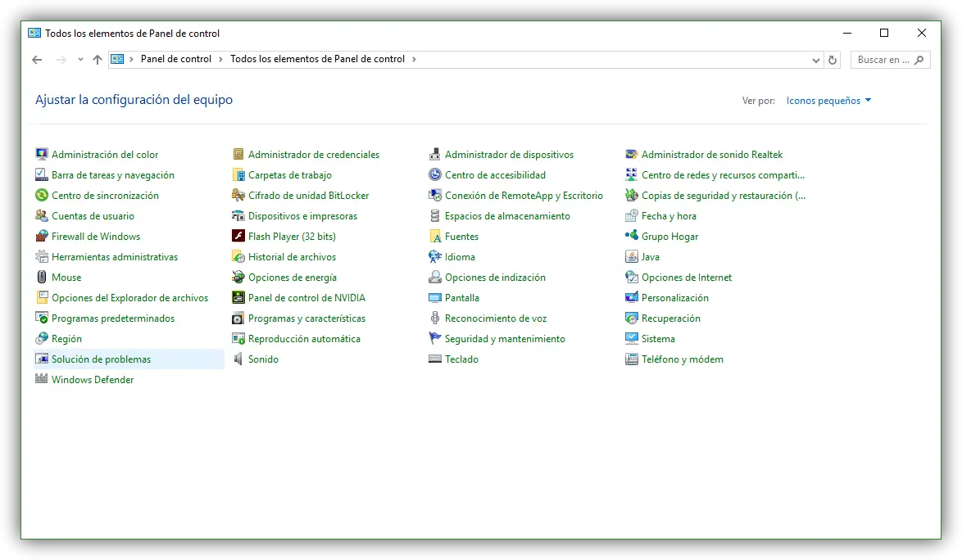Open Carpetas de trabajo link
Image resolution: width=962 pixels, height=560 pixels.
pos(289,175)
